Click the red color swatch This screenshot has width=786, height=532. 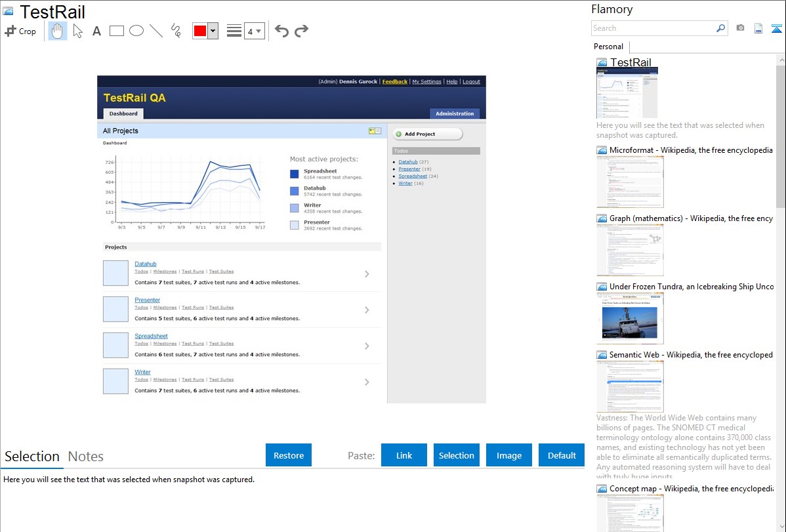pos(200,31)
